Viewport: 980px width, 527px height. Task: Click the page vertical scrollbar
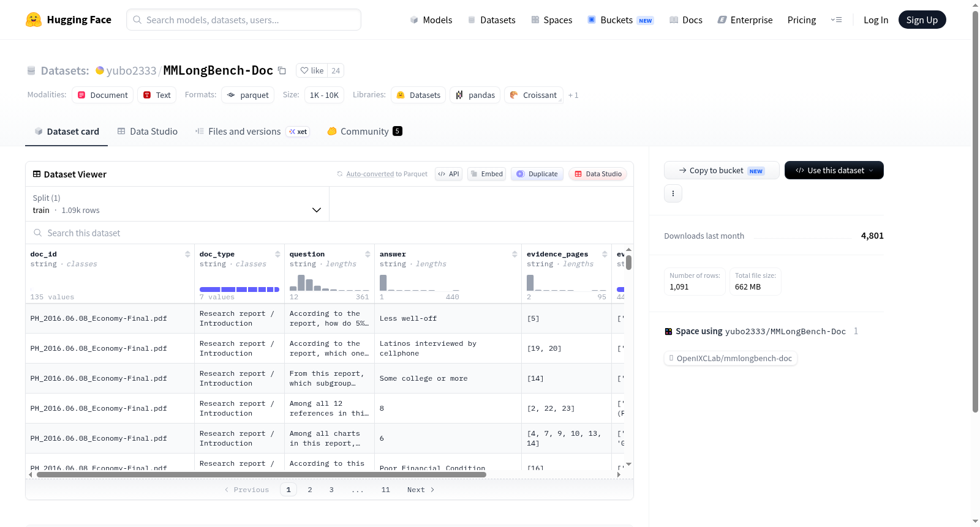click(x=975, y=212)
